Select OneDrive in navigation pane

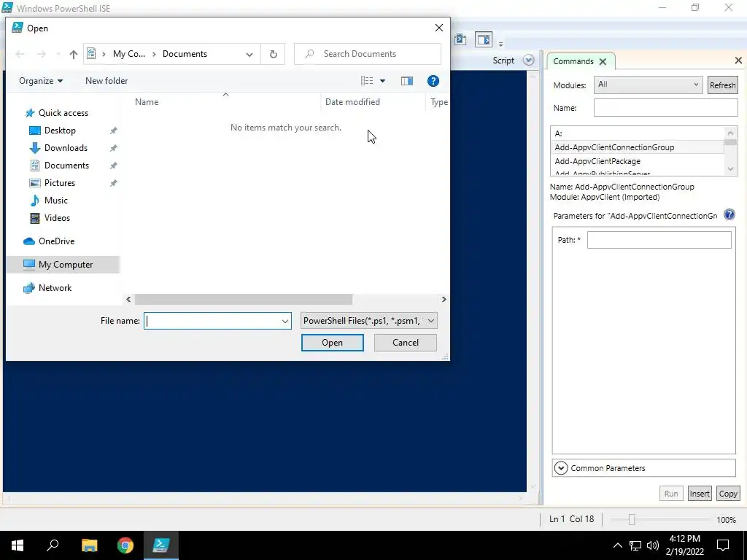click(x=56, y=241)
